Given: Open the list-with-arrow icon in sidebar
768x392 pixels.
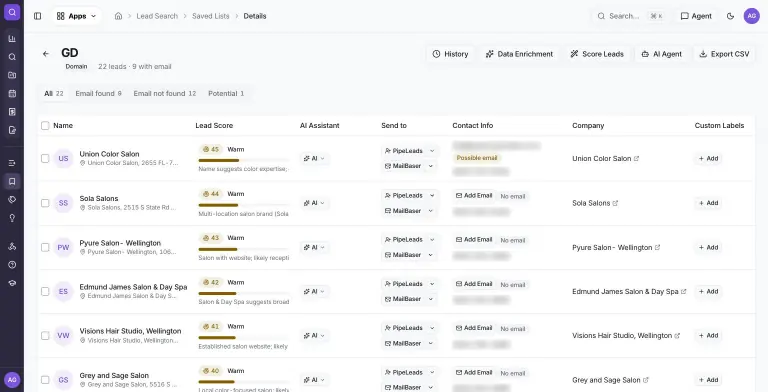Looking at the screenshot, I should pyautogui.click(x=12, y=163).
